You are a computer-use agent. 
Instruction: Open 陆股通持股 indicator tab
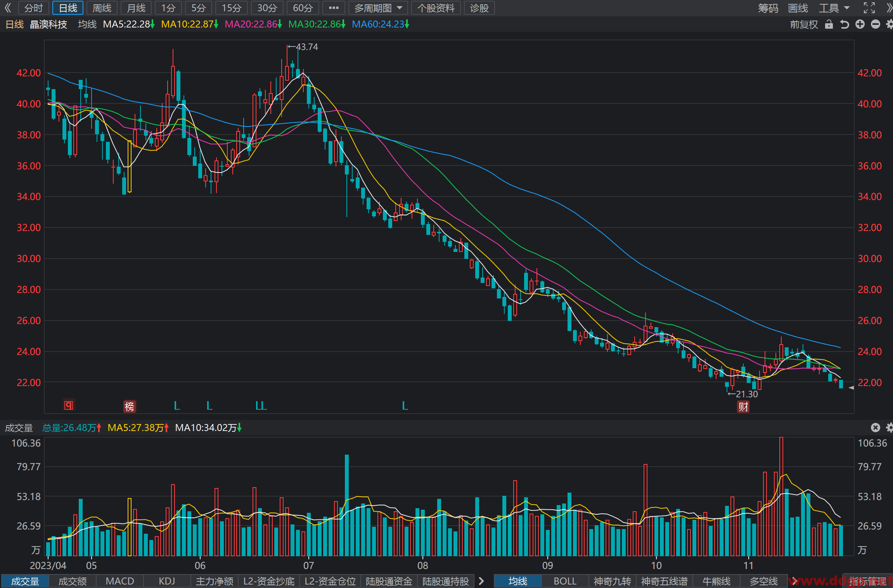[446, 581]
